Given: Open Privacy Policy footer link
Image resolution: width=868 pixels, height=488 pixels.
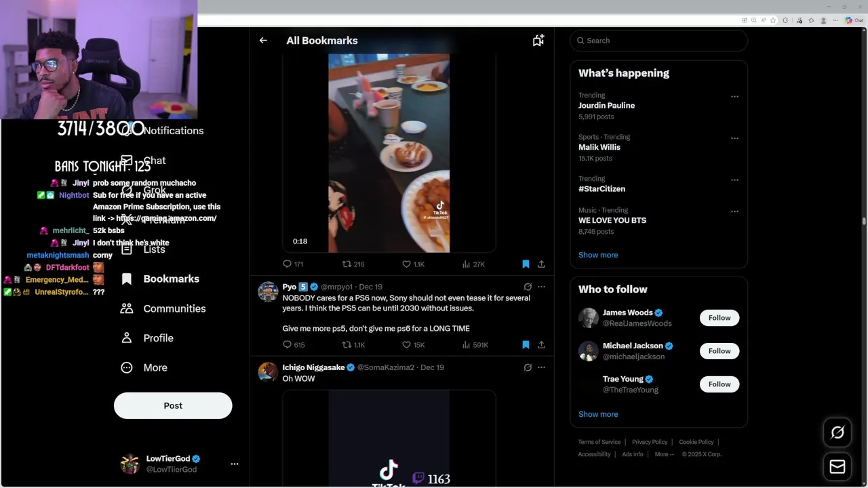Looking at the screenshot, I should point(650,442).
